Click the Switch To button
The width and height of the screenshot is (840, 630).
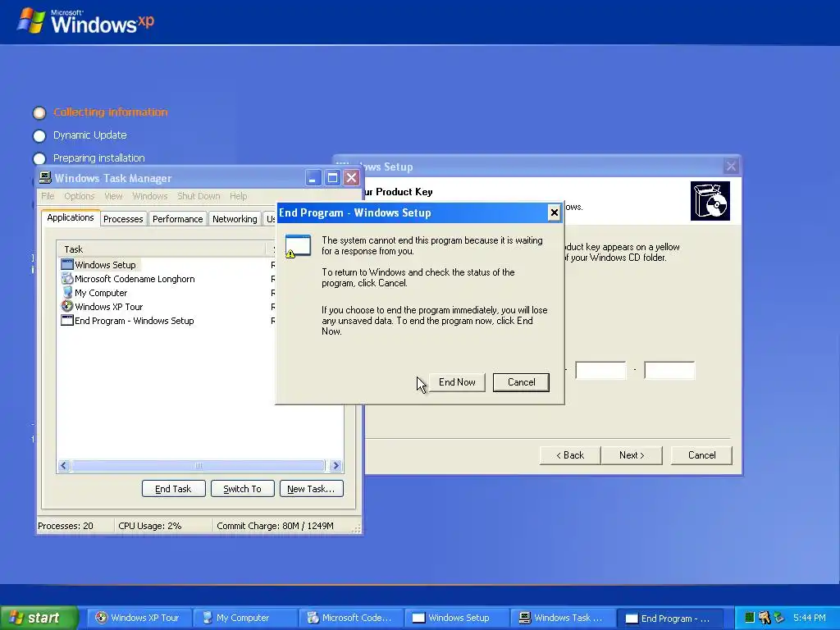point(243,489)
